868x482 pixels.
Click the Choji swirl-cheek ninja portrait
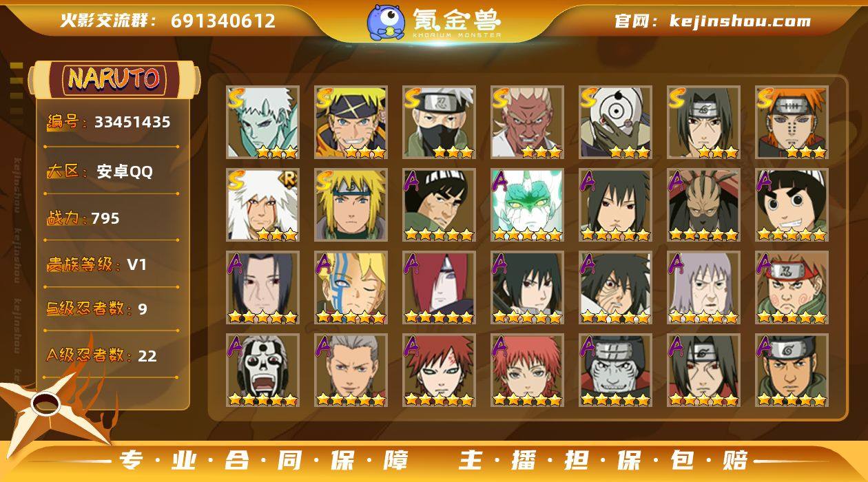click(x=792, y=287)
